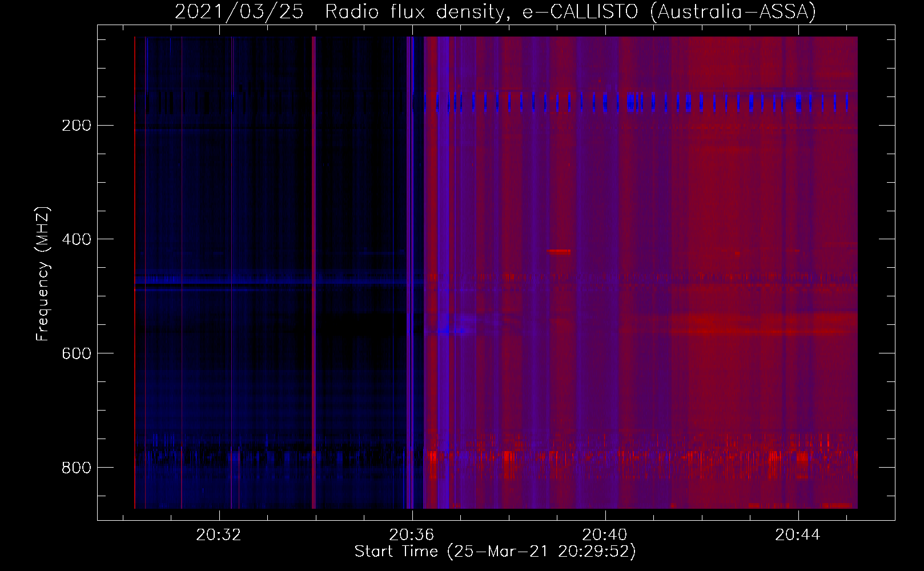Click the 20:36 time tick label
This screenshot has width=924, height=571.
tap(412, 535)
